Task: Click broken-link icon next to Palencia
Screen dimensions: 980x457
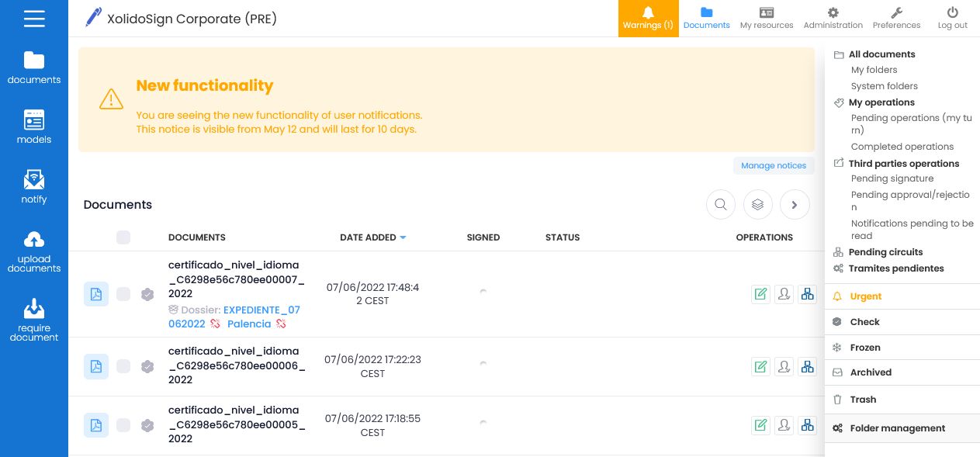Action: [x=281, y=324]
